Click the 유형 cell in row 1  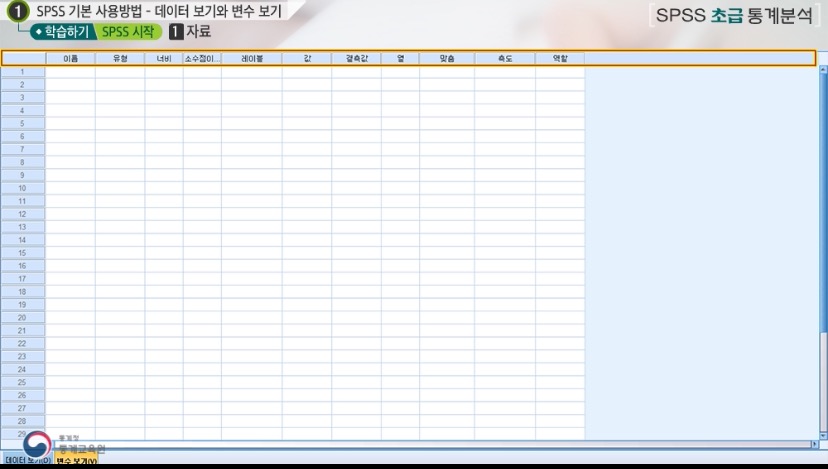point(120,71)
